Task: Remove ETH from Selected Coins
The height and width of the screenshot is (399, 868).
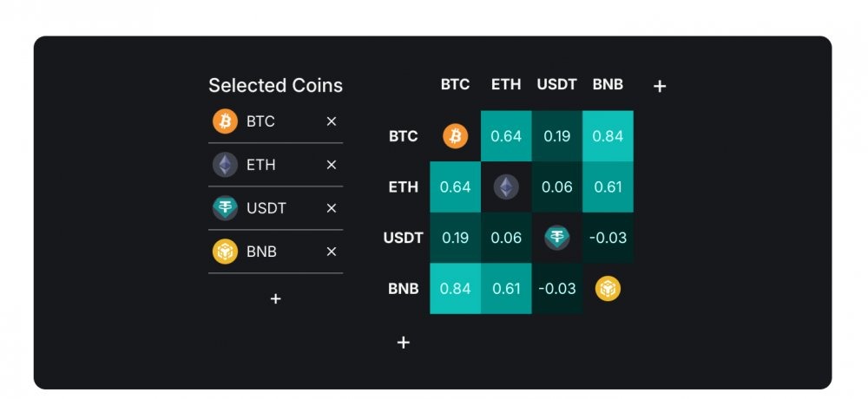Action: tap(331, 165)
